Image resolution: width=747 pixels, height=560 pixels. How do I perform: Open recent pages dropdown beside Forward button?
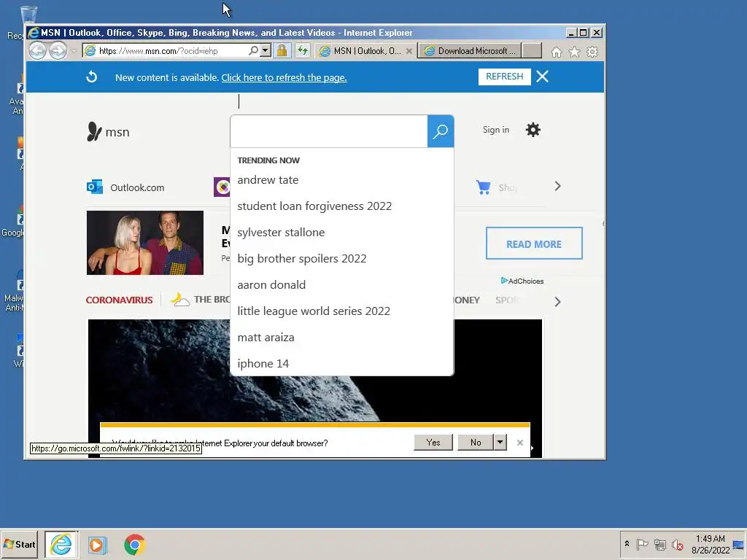tap(74, 51)
